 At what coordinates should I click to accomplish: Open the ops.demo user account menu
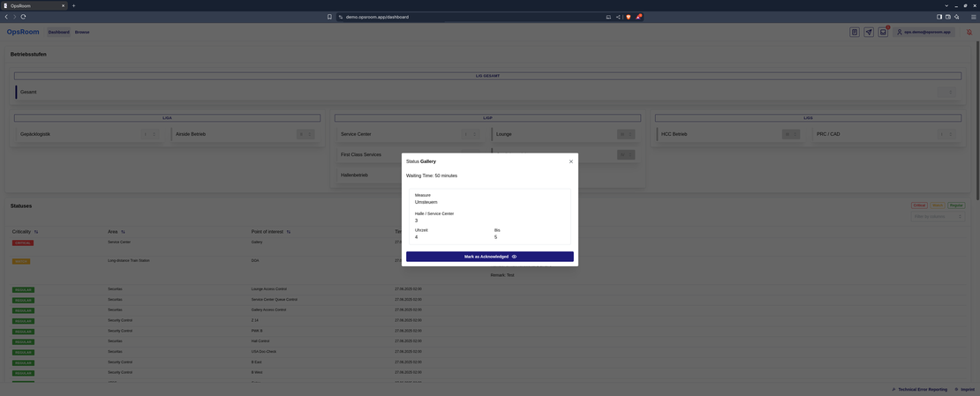tap(923, 32)
